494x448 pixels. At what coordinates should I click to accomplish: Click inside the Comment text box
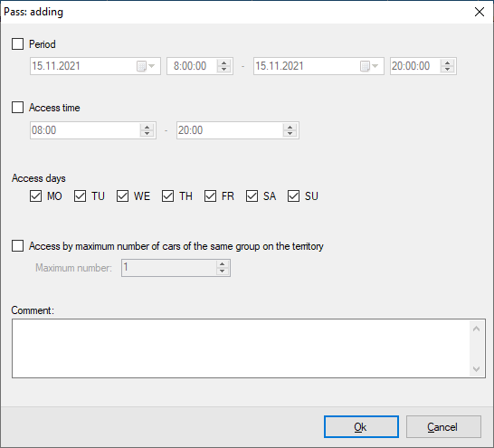[241, 348]
